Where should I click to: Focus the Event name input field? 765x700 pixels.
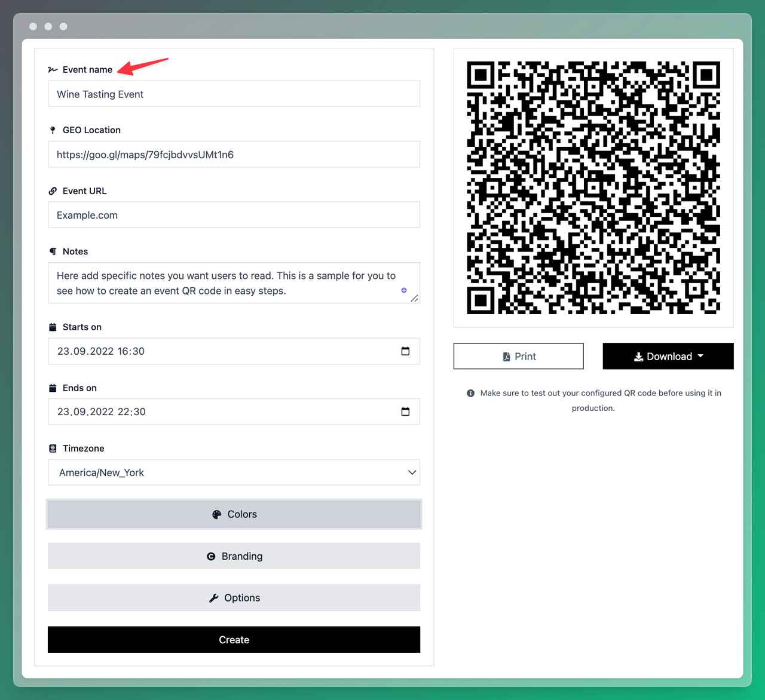click(234, 94)
